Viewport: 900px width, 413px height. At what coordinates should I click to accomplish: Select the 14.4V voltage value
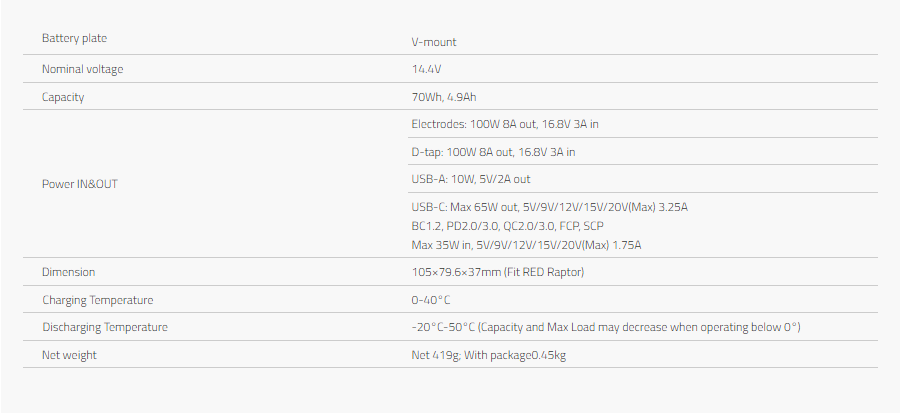(426, 69)
